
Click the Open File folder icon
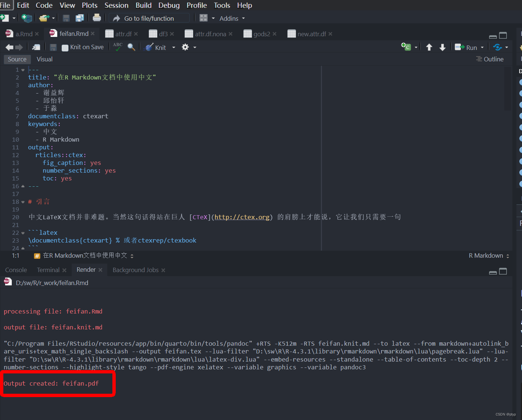click(x=44, y=18)
